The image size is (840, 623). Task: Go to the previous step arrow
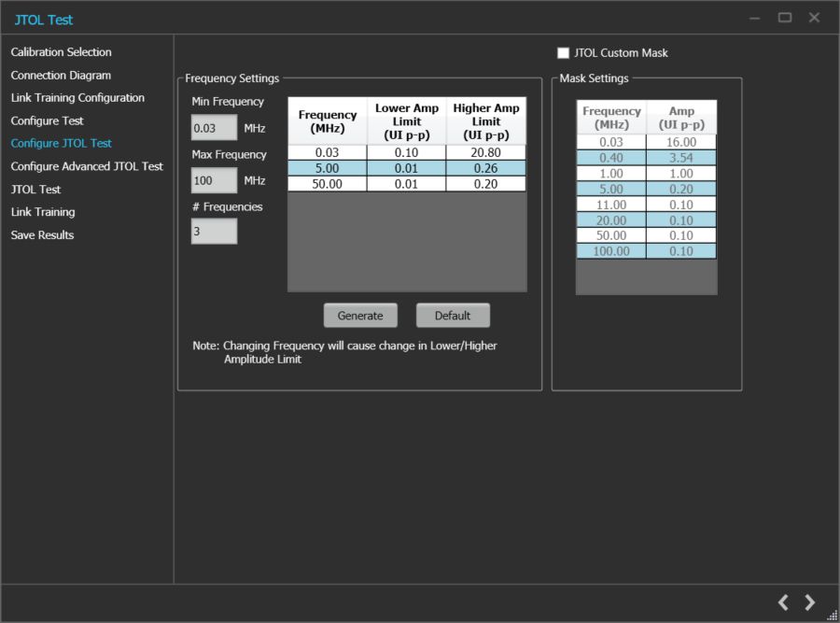pyautogui.click(x=783, y=602)
